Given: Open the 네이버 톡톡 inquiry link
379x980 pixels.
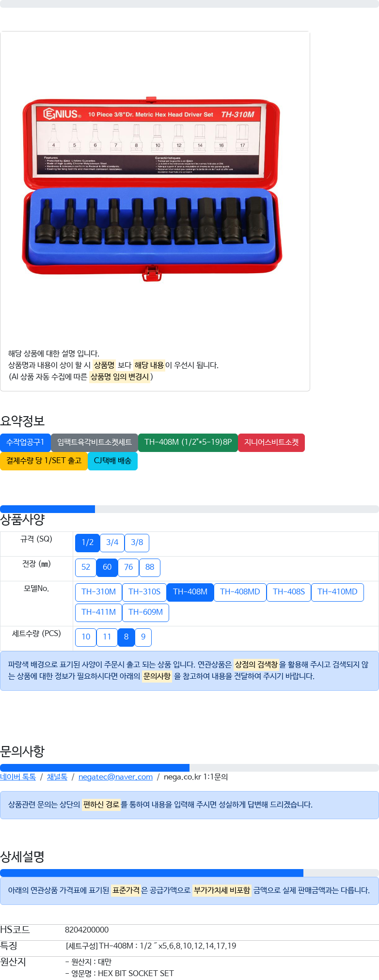Looking at the screenshot, I should click(18, 777).
